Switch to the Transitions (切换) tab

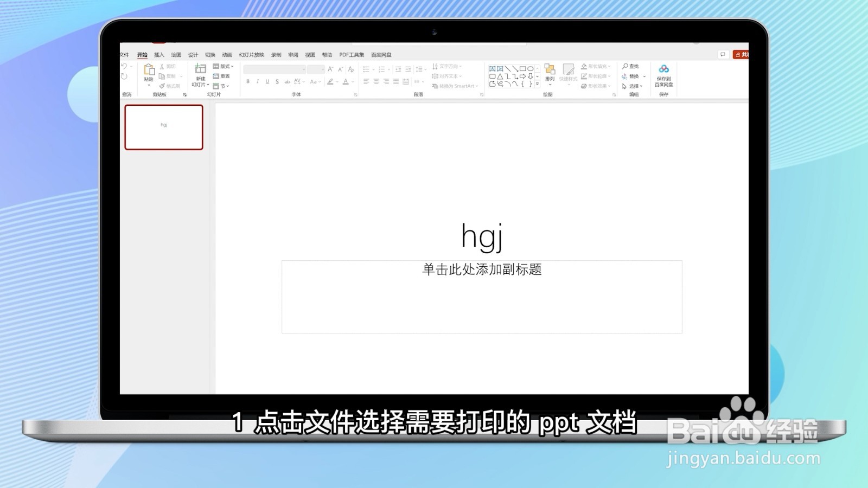(x=210, y=55)
